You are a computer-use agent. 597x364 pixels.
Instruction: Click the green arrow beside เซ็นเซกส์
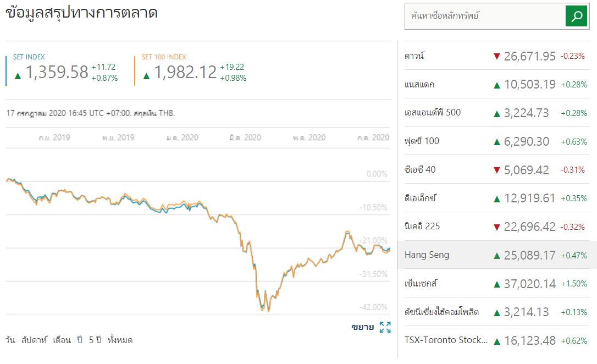pos(496,284)
